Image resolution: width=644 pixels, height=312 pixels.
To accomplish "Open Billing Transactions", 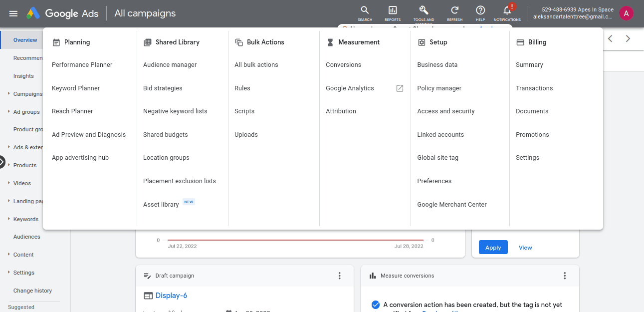I will 534,88.
